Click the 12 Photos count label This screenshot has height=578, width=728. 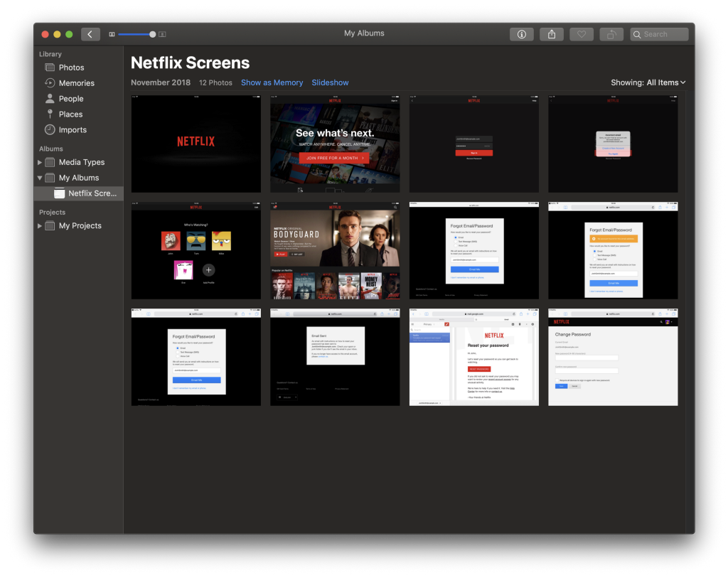216,82
